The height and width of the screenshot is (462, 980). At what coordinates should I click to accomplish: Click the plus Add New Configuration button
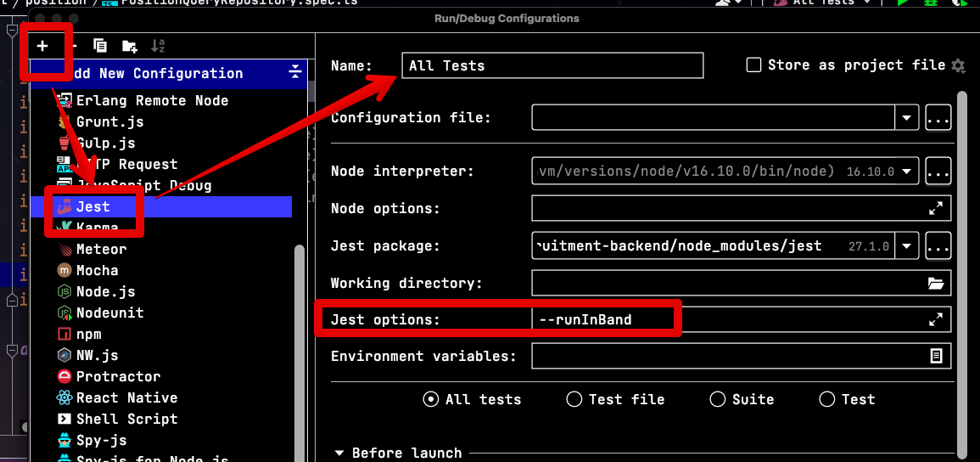pos(42,46)
